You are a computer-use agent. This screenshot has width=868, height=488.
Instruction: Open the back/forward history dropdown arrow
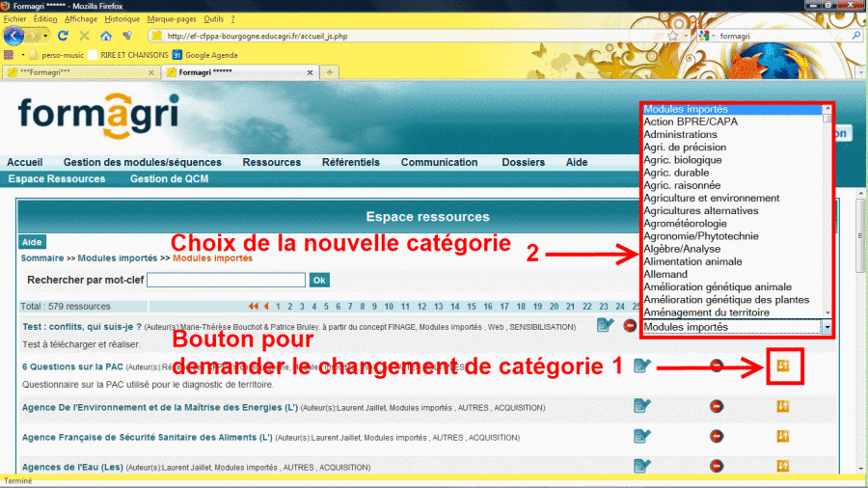[x=45, y=36]
